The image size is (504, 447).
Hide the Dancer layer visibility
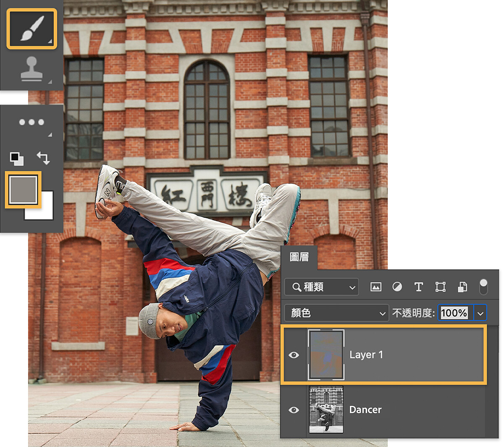pos(294,410)
